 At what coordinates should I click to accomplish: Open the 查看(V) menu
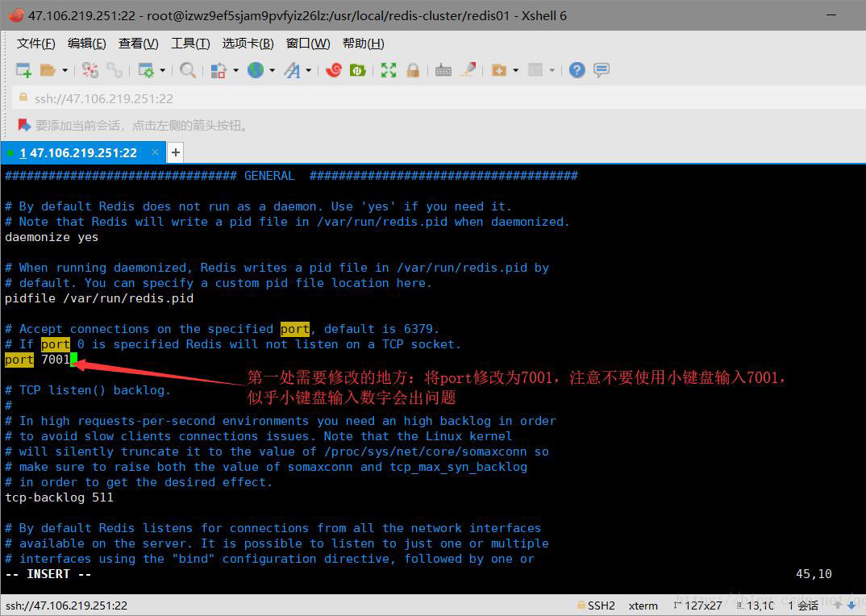(x=139, y=44)
